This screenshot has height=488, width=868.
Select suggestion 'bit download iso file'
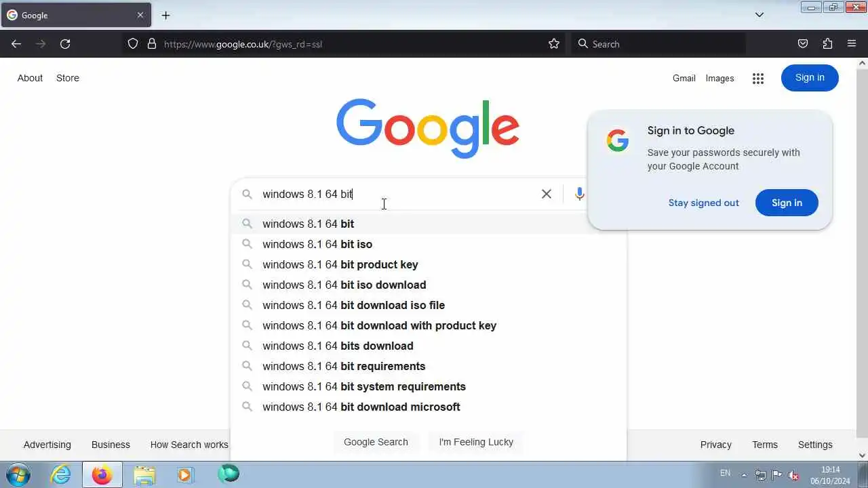429,305
